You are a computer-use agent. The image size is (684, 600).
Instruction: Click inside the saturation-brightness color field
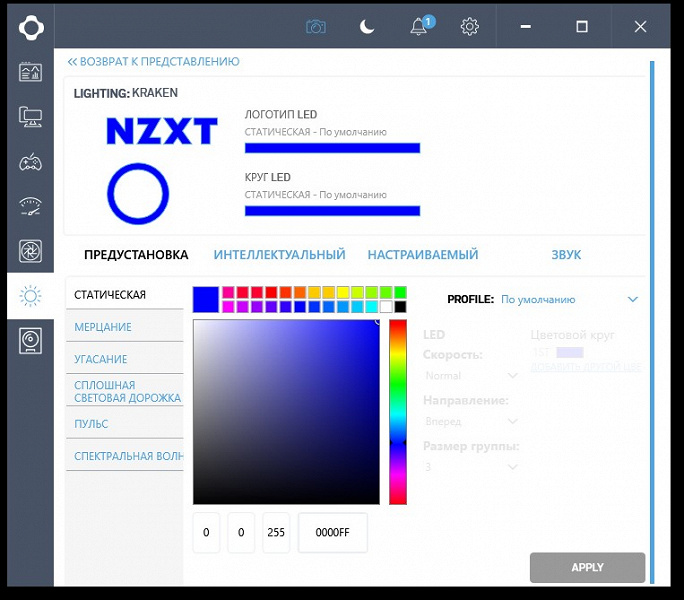[286, 412]
